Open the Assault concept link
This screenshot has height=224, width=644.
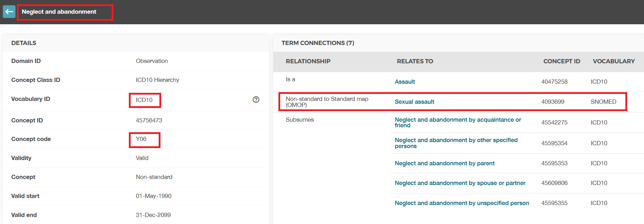(405, 82)
